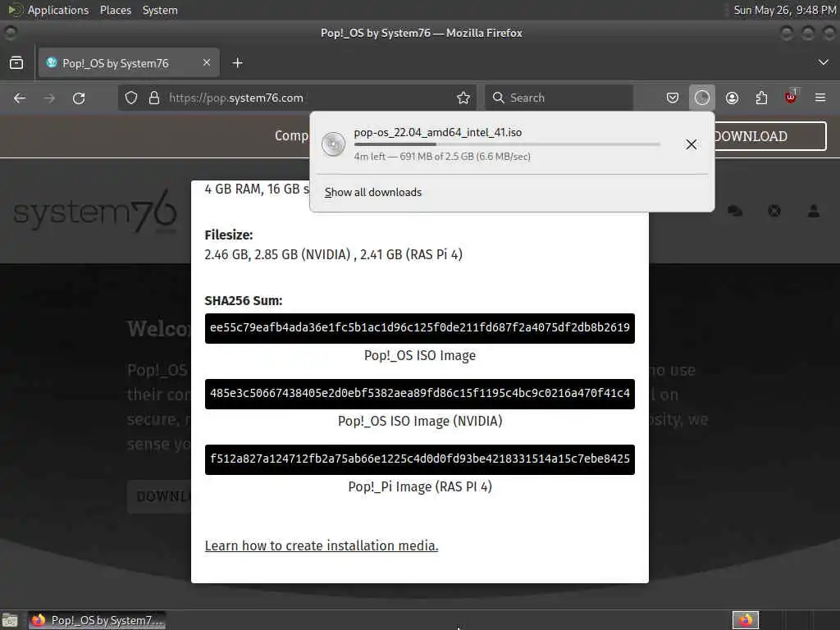Click Show all downloads

(x=373, y=192)
